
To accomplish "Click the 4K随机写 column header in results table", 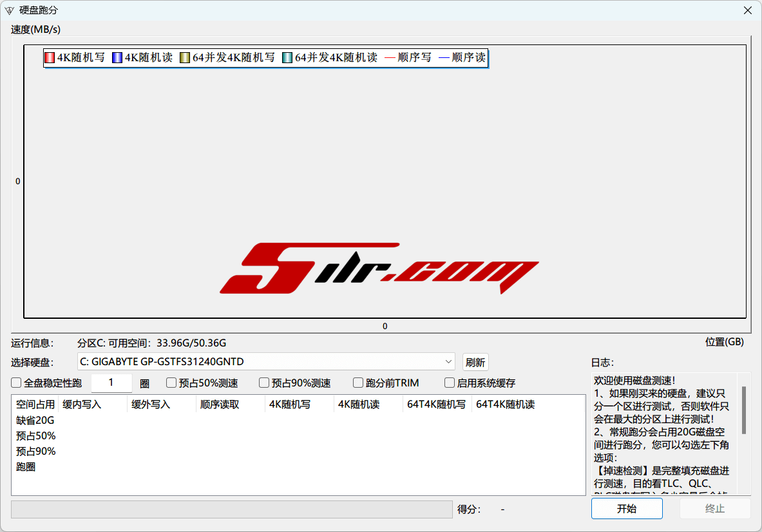I will [x=300, y=404].
